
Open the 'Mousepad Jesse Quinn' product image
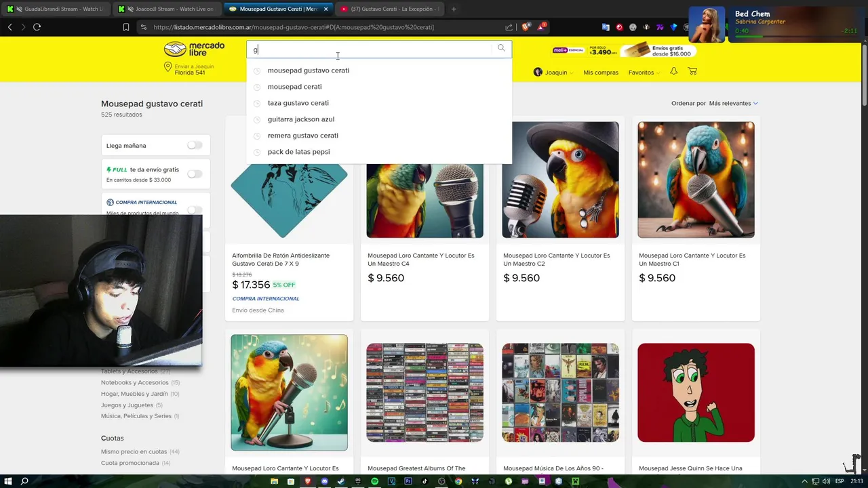coord(696,392)
